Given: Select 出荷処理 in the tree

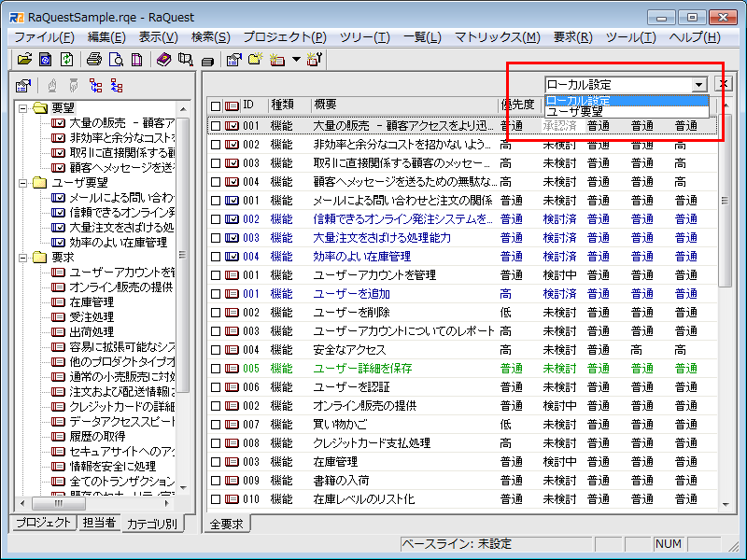Looking at the screenshot, I should pyautogui.click(x=92, y=332).
